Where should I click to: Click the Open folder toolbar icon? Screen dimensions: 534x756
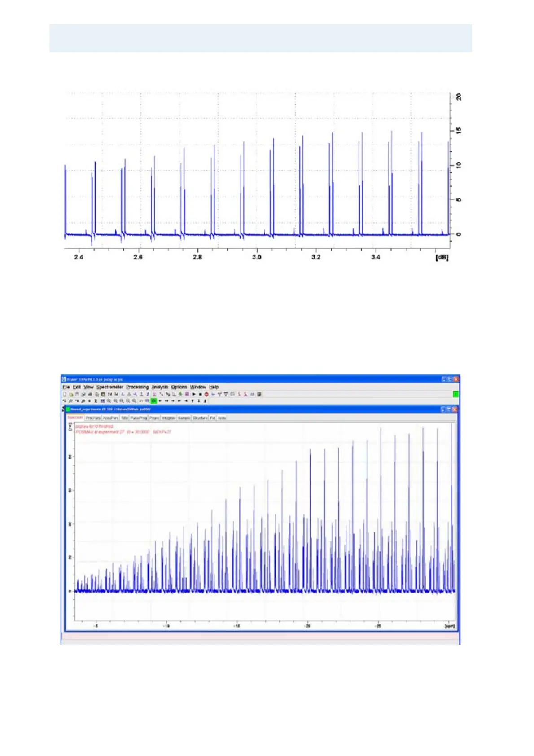pos(71,394)
